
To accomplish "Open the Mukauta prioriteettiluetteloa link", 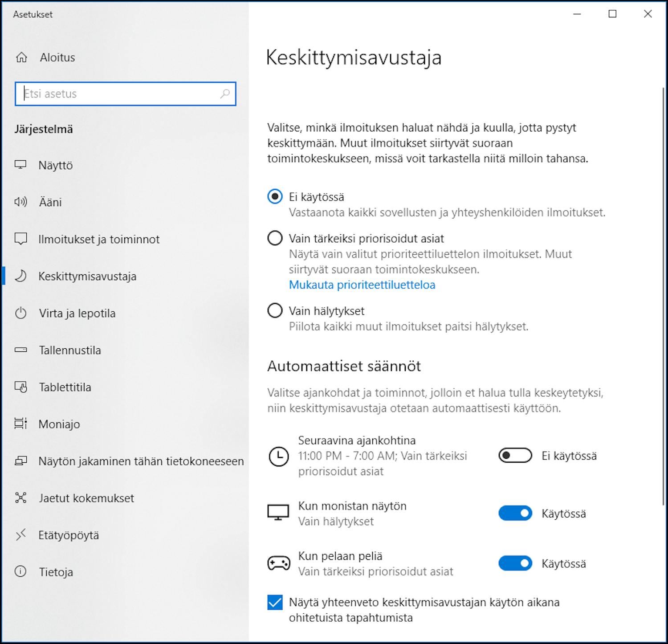I will (x=362, y=285).
